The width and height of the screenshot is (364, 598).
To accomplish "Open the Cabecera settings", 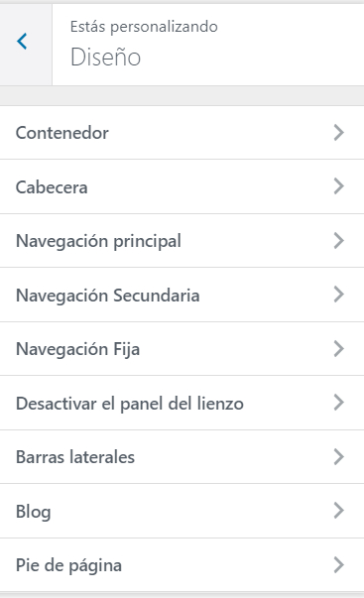I will 182,186.
